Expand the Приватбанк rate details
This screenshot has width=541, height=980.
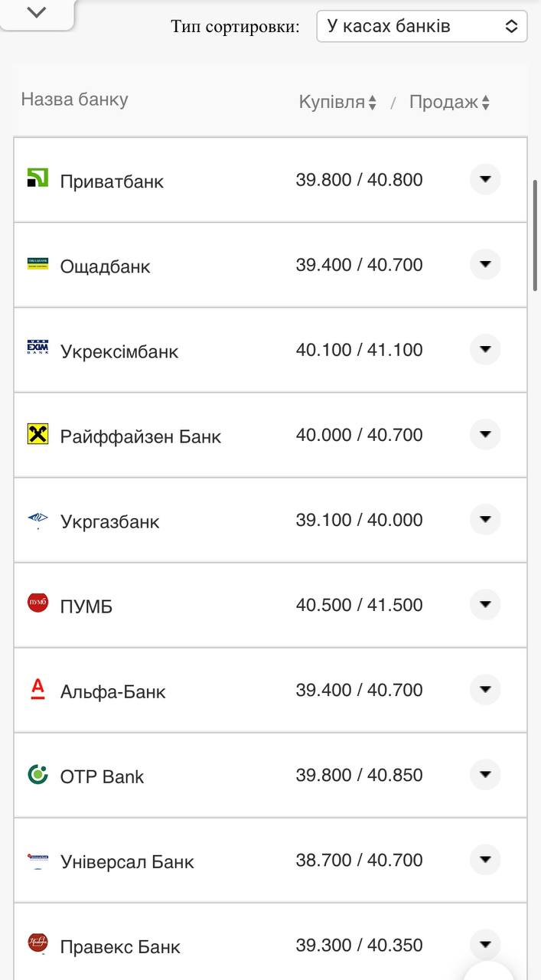click(x=484, y=179)
